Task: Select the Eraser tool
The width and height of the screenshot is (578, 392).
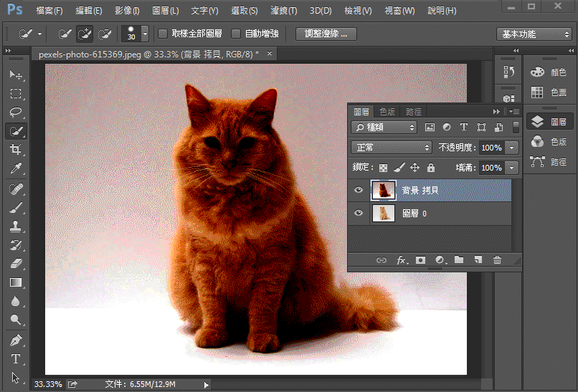Action: [16, 264]
